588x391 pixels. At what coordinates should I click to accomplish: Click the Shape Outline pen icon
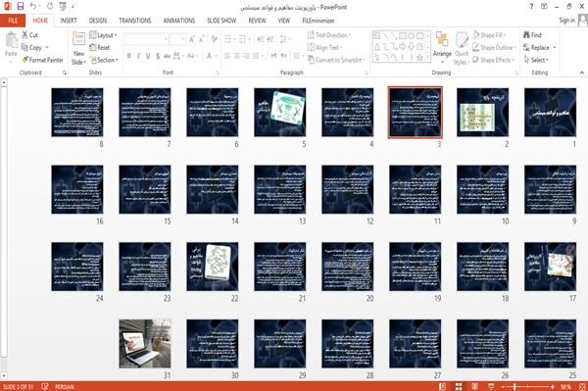pyautogui.click(x=476, y=47)
